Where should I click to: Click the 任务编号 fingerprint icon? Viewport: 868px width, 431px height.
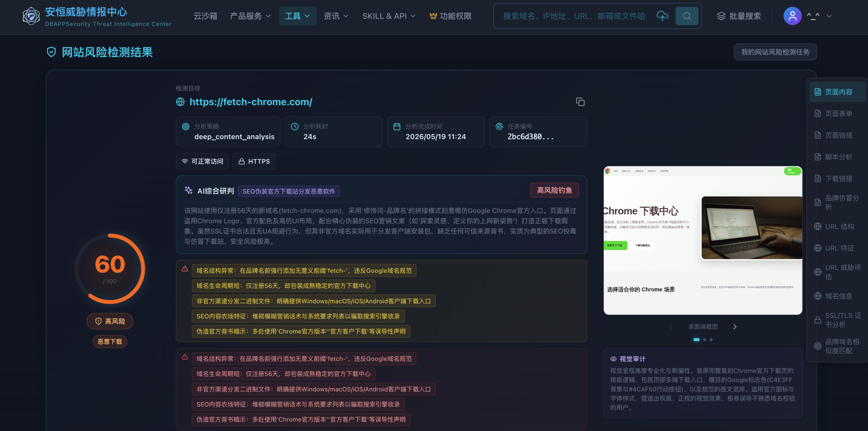coord(499,126)
